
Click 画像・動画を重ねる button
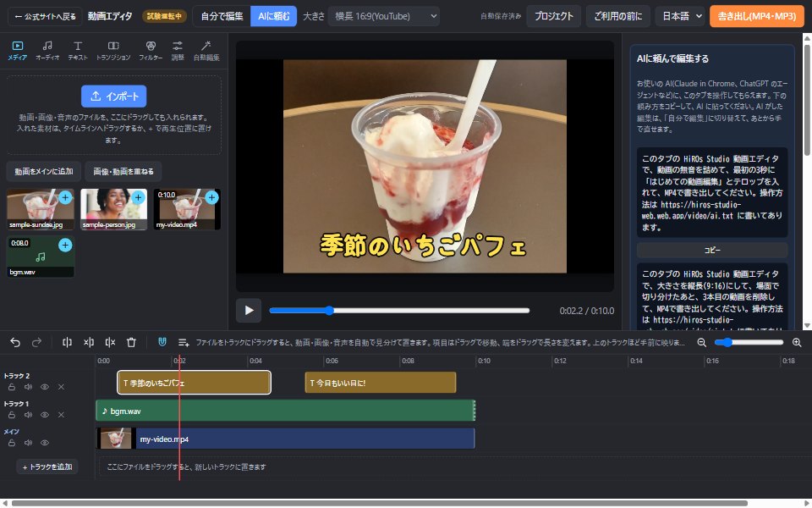click(x=123, y=171)
